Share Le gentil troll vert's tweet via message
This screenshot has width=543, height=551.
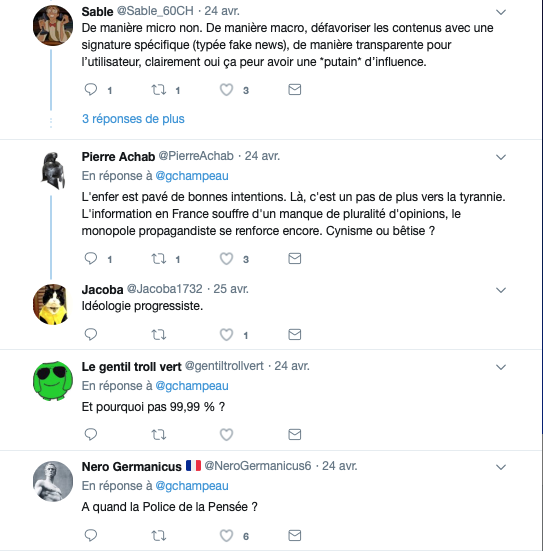295,435
